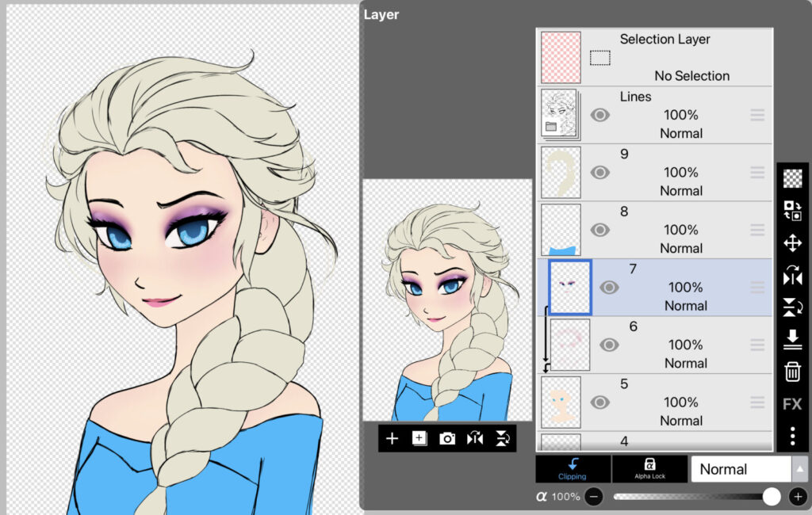
Task: Open the Lines folder thumbnail
Action: [x=560, y=115]
